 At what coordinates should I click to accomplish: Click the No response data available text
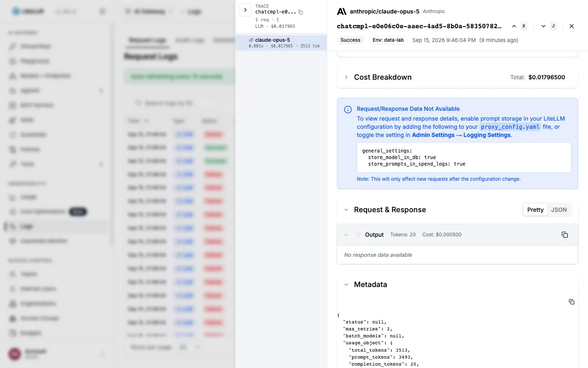(378, 255)
